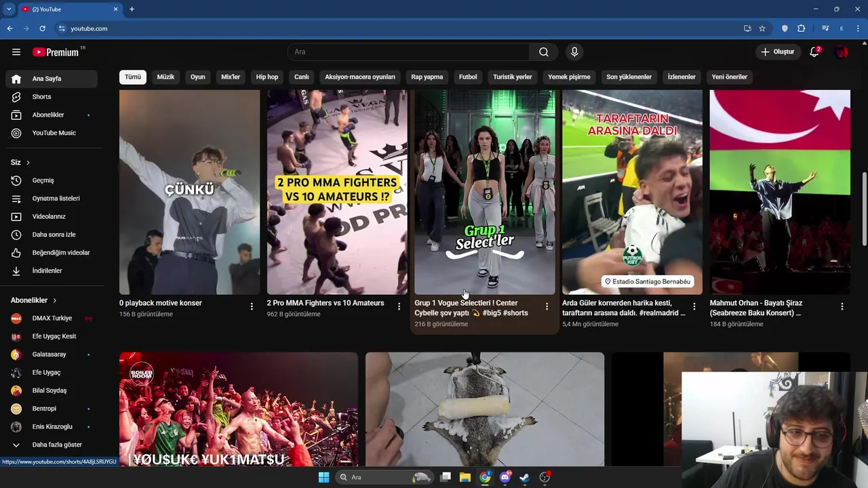868x488 pixels.
Task: Open options for 0 playback motive konser
Action: point(252,307)
